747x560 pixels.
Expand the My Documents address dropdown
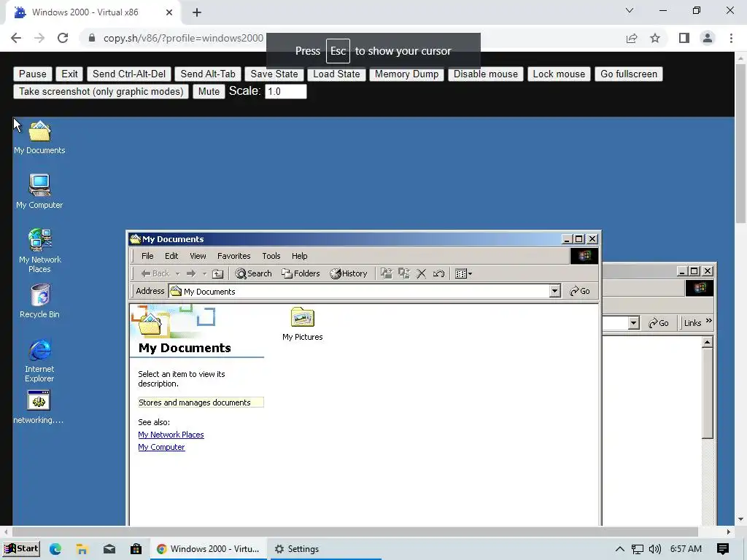[554, 291]
